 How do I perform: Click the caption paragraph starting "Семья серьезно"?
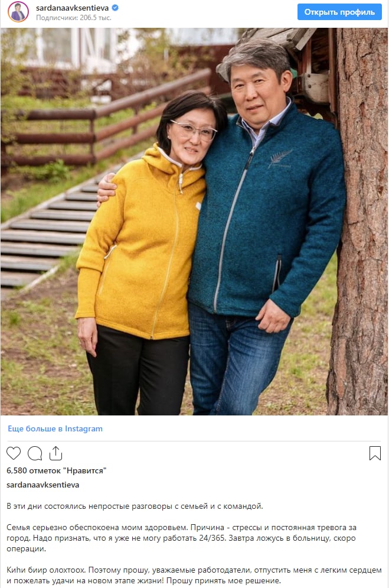pos(182,538)
